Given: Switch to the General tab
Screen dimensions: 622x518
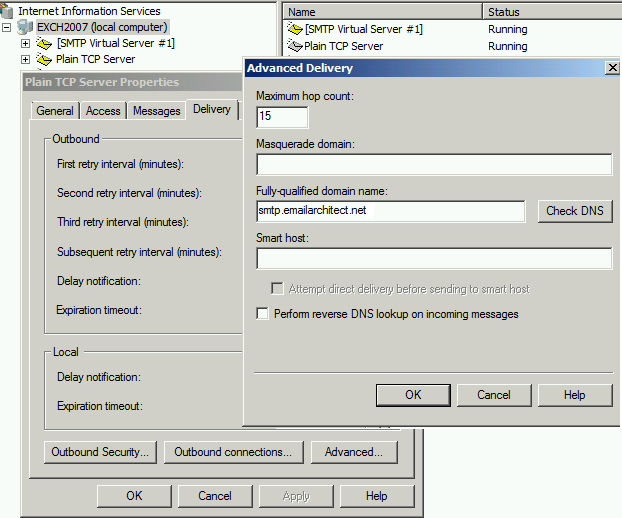Looking at the screenshot, I should point(55,111).
